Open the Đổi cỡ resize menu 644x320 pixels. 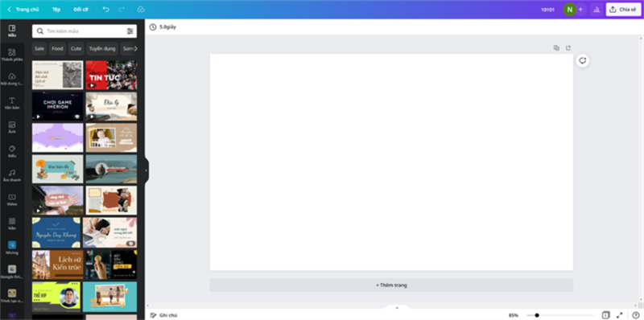tap(80, 10)
